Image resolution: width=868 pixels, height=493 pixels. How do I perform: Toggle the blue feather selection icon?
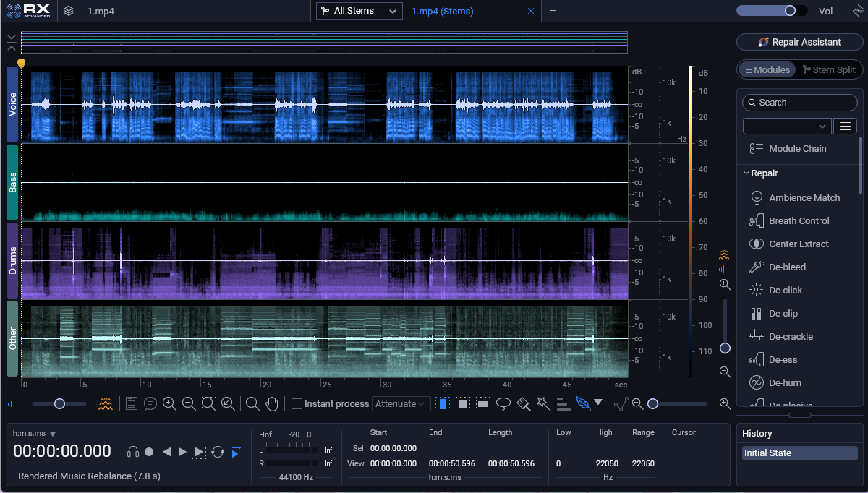click(583, 403)
